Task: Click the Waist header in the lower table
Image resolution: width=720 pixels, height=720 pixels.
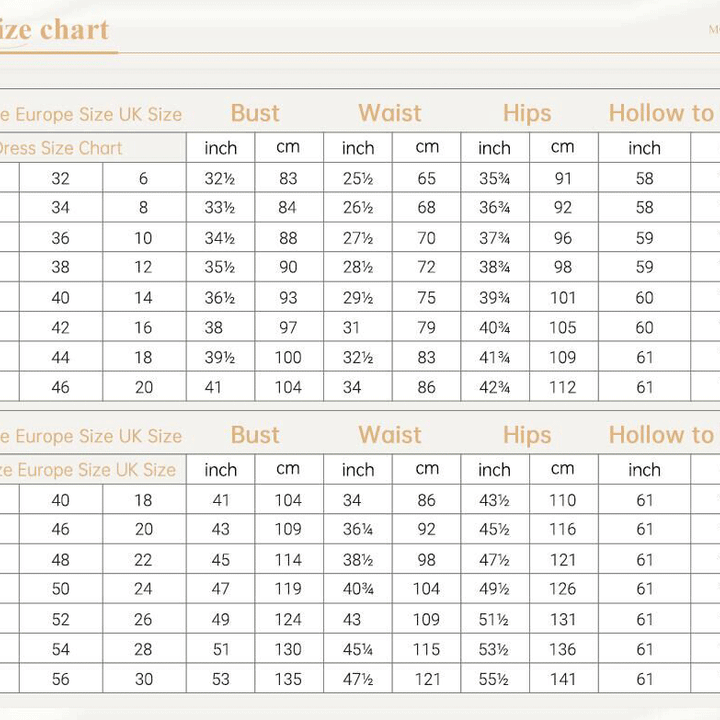Action: click(390, 435)
